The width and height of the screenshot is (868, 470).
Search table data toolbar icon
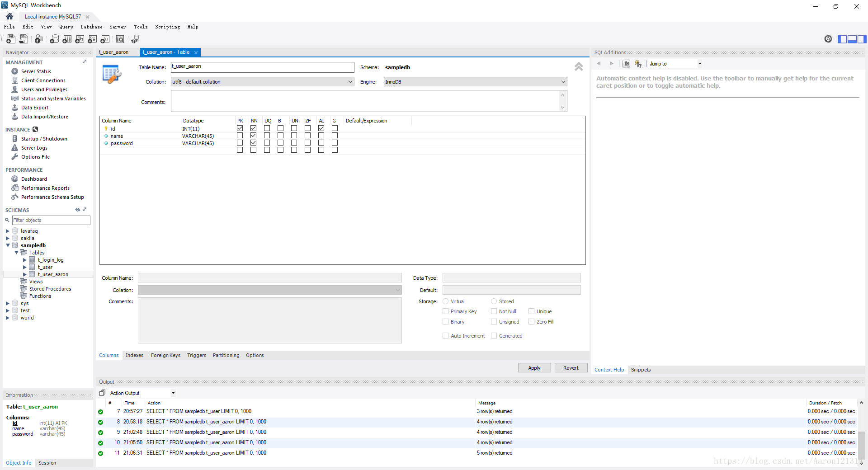(120, 39)
